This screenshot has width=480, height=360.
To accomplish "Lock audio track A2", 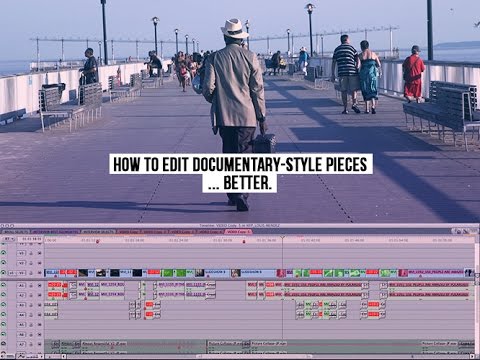I will coord(31,295).
